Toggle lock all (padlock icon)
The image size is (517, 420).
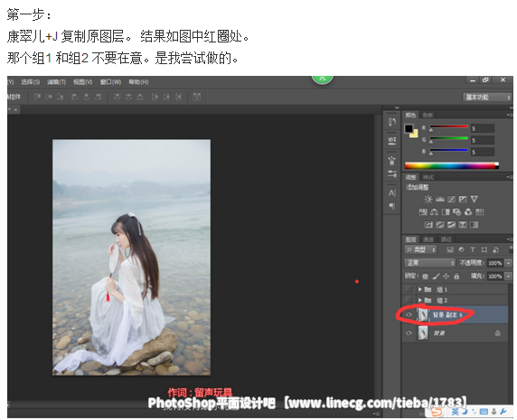456,276
